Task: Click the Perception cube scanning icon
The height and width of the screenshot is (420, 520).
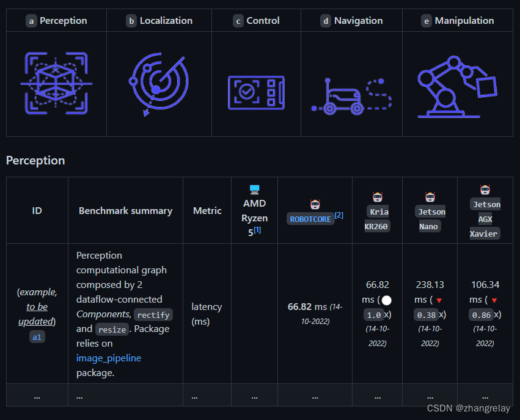Action: pyautogui.click(x=56, y=83)
